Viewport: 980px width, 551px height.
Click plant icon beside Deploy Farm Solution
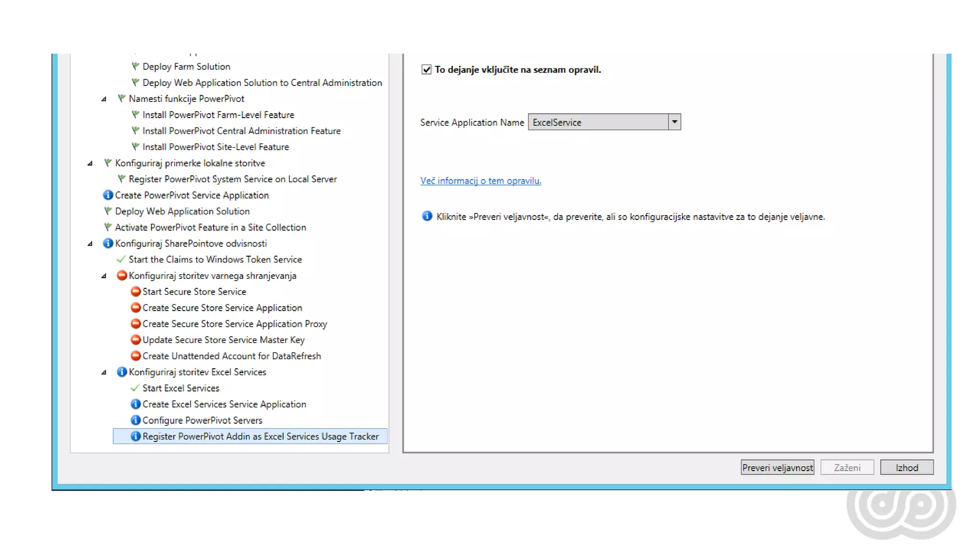[x=135, y=66]
